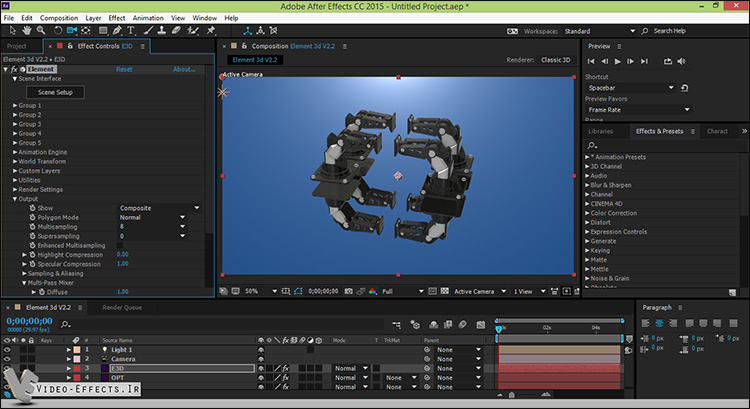This screenshot has width=750, height=409.
Task: Open the Composition menu
Action: coord(59,18)
